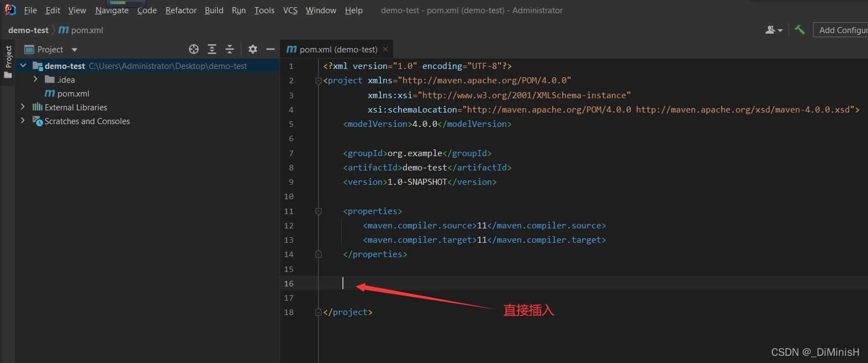Click line number 16 in the gutter
The image size is (868, 363).
coord(289,284)
